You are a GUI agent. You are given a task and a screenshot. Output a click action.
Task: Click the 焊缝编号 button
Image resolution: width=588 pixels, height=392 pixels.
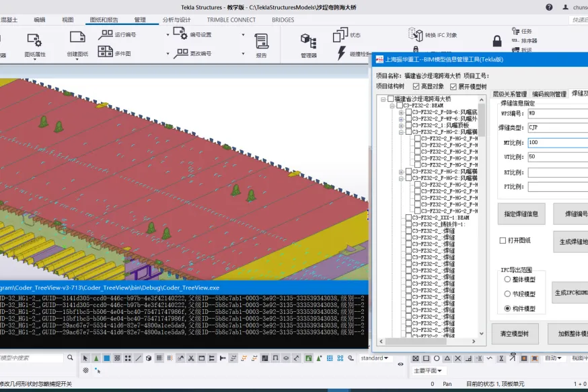pyautogui.click(x=571, y=214)
